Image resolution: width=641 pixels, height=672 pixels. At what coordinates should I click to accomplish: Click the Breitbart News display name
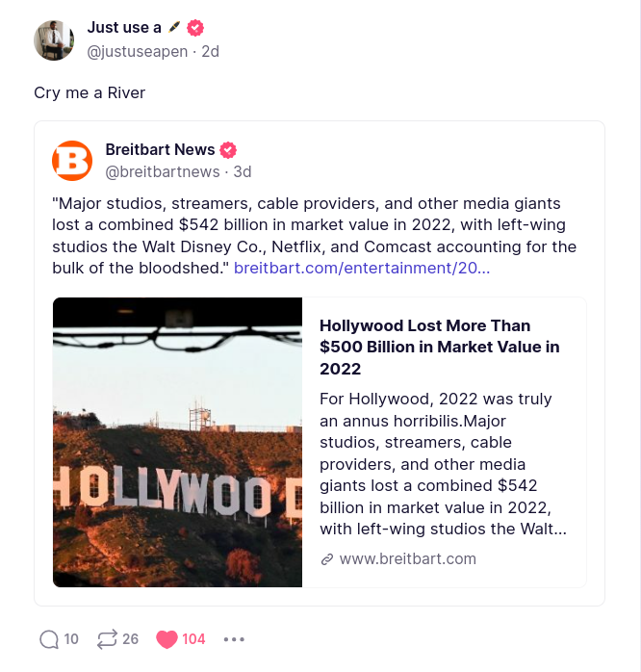[x=160, y=150]
